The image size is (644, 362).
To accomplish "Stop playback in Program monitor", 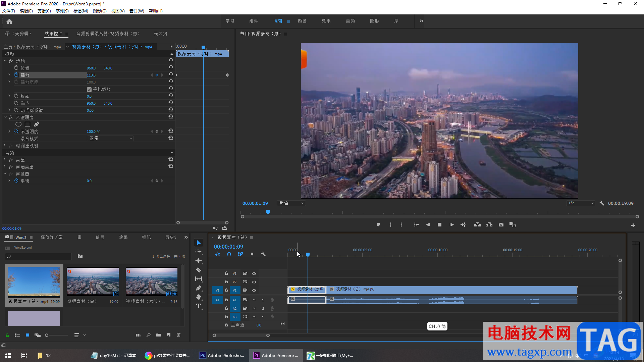I will 439,225.
